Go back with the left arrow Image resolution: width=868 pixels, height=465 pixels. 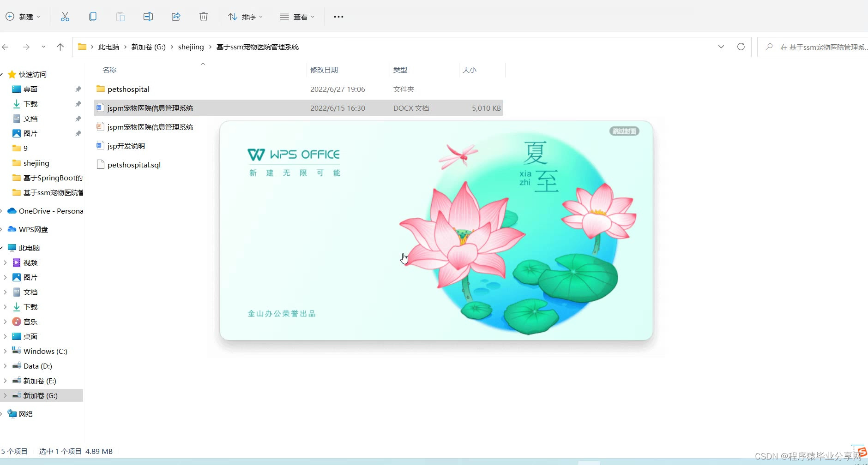click(6, 47)
